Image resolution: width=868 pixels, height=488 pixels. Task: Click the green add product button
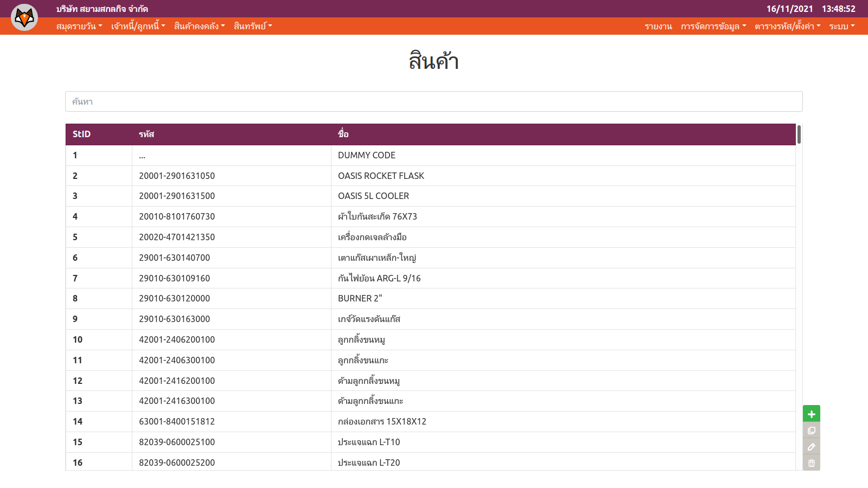812,414
